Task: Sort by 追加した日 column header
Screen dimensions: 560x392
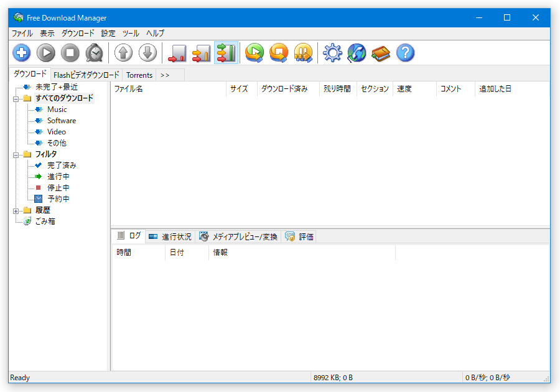Action: 512,89
